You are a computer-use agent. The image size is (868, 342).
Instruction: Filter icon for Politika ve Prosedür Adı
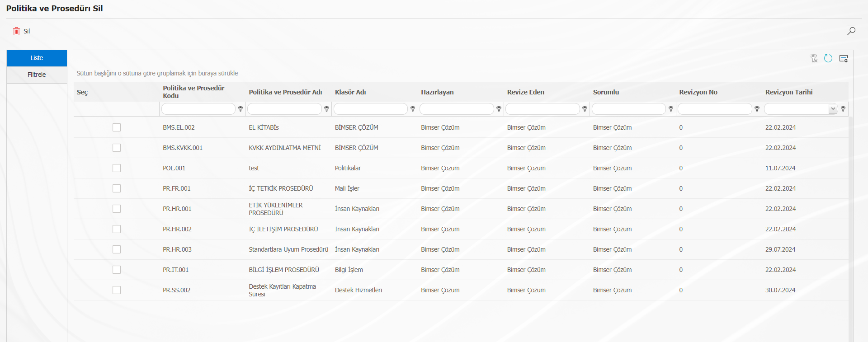coord(326,109)
